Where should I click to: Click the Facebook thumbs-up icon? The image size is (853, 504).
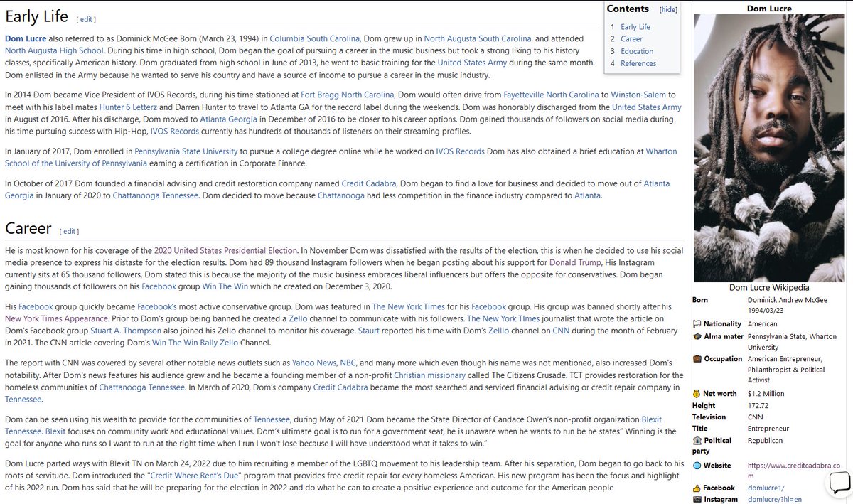pyautogui.click(x=697, y=488)
